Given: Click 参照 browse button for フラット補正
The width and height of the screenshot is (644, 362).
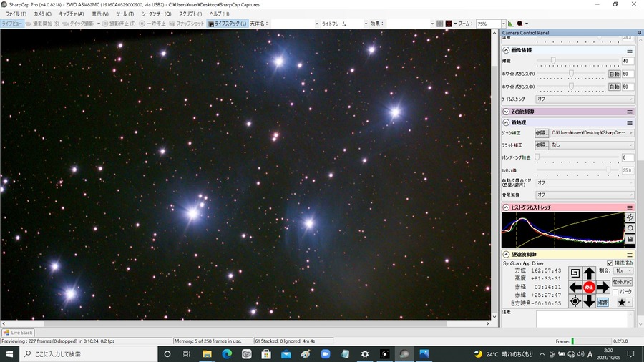Looking at the screenshot, I should tap(542, 145).
